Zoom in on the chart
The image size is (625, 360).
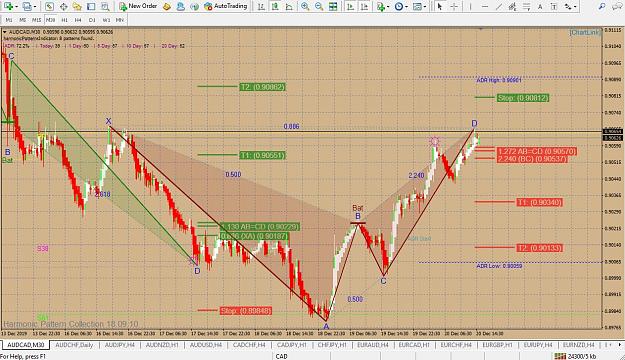[305, 6]
